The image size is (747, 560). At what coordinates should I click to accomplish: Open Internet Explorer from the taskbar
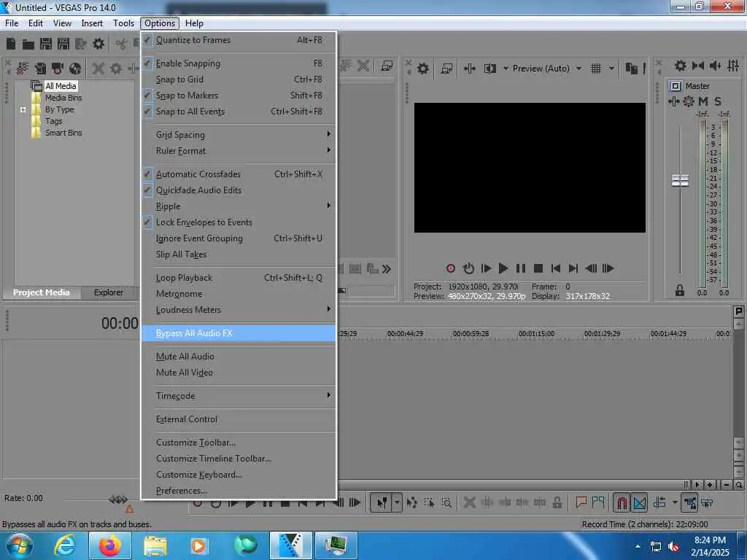pos(64,545)
